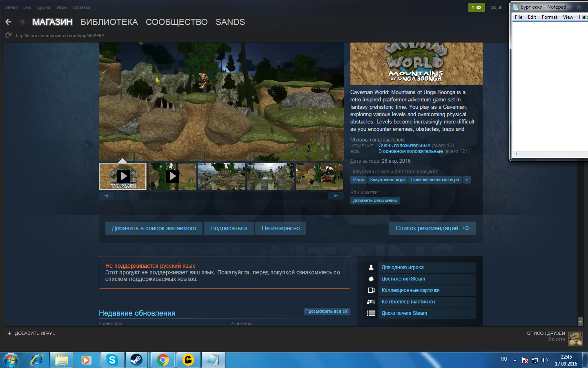Click the single-player person icon
Image resolution: width=588 pixels, height=368 pixels.
[x=371, y=267]
